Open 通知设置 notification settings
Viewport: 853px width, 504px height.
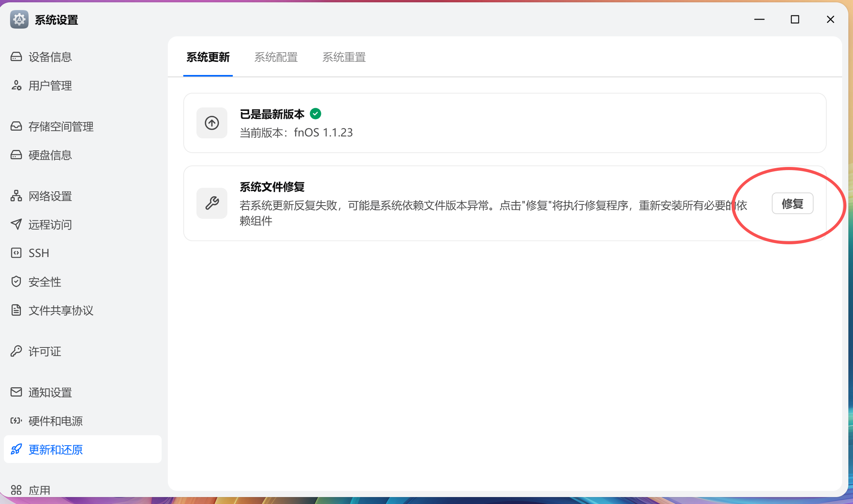(49, 392)
